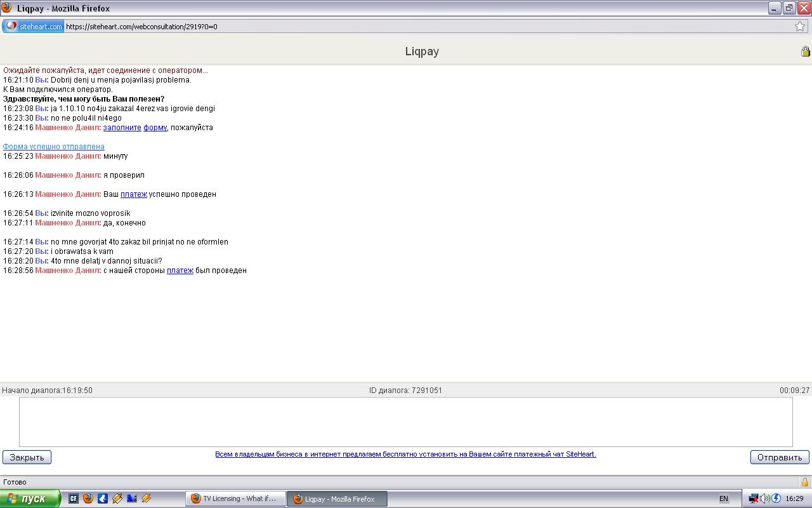The width and height of the screenshot is (812, 508).
Task: Click the 'ID диалога: 7291051' text
Action: pyautogui.click(x=405, y=391)
